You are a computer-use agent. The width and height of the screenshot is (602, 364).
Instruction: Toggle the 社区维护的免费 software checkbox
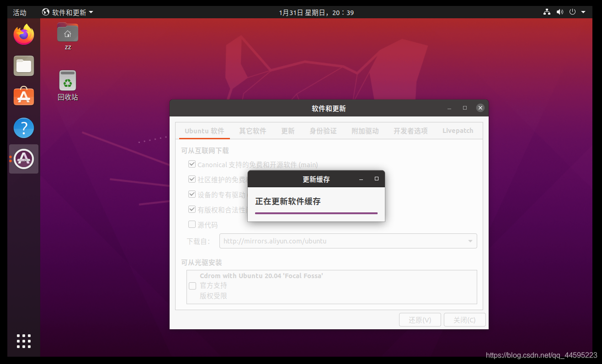(192, 179)
